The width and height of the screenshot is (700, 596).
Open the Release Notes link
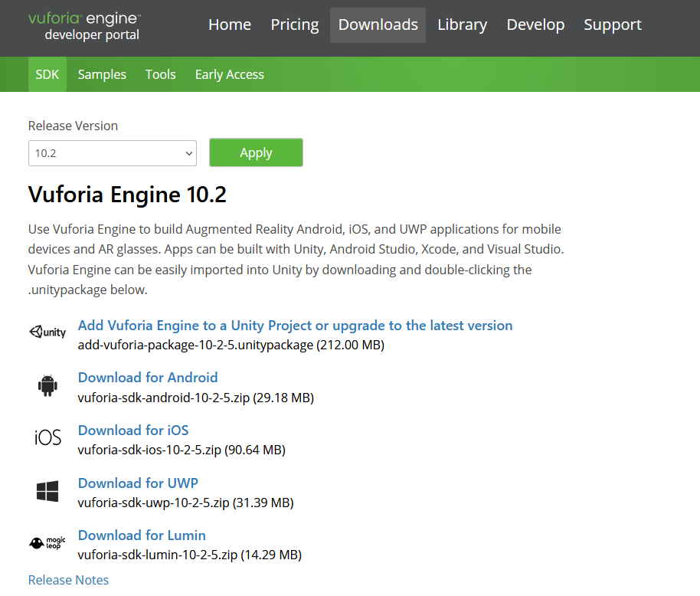pos(68,580)
